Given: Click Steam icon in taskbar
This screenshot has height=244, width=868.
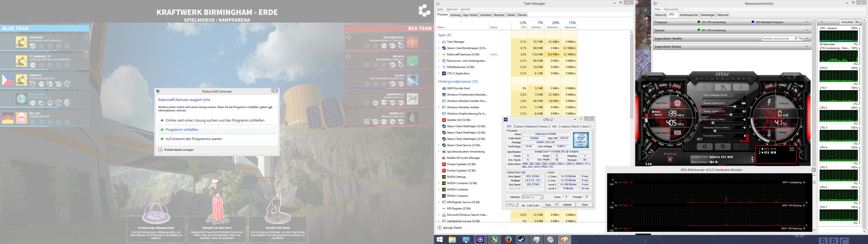Looking at the screenshot, I should 522,240.
